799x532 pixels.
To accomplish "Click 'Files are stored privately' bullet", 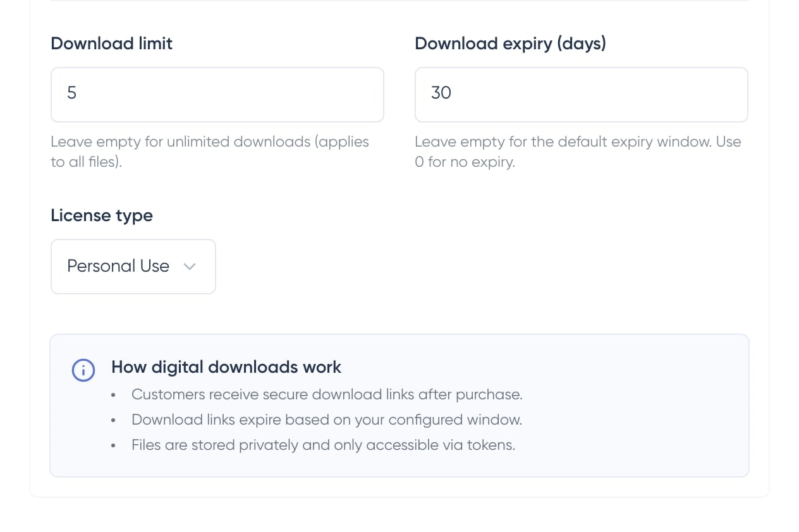I will 323,445.
